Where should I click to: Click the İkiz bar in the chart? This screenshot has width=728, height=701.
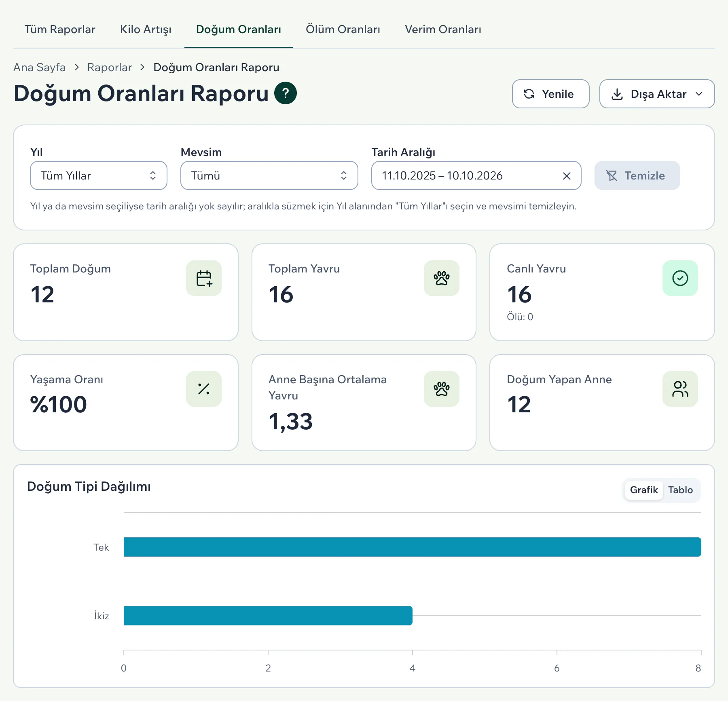268,616
